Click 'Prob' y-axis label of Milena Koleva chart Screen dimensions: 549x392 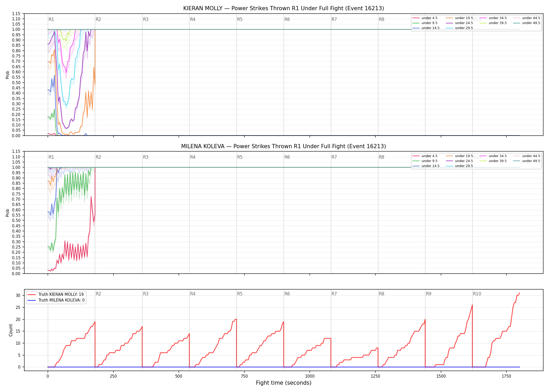click(8, 213)
